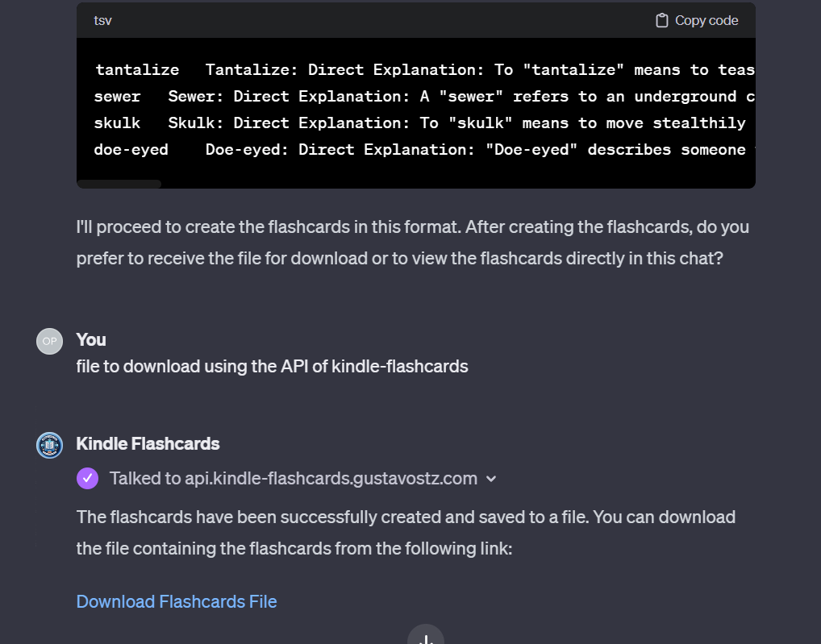The width and height of the screenshot is (821, 644).
Task: Click the purple checkmark status icon
Action: (x=87, y=479)
